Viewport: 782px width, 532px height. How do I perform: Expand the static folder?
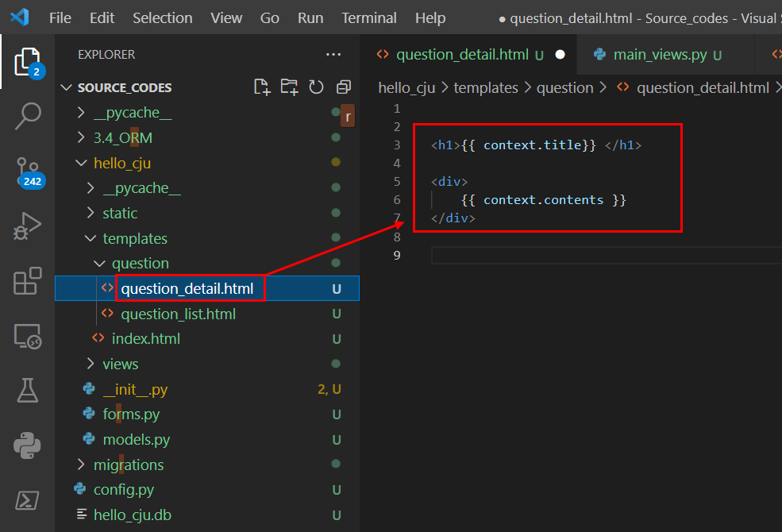click(91, 213)
